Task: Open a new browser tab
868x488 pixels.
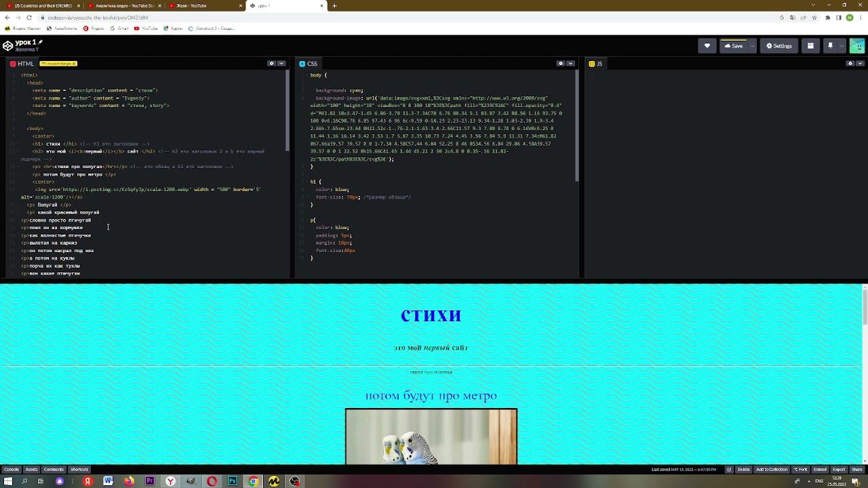Action: (334, 5)
